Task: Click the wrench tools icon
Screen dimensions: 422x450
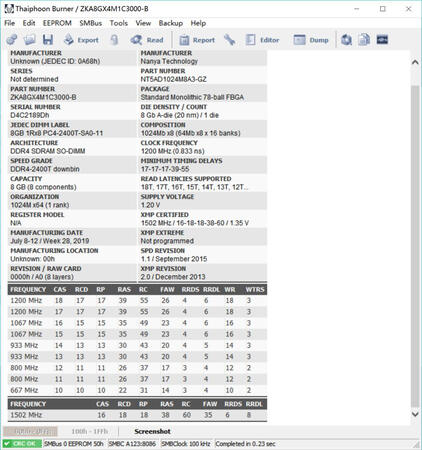Action: coord(229,40)
